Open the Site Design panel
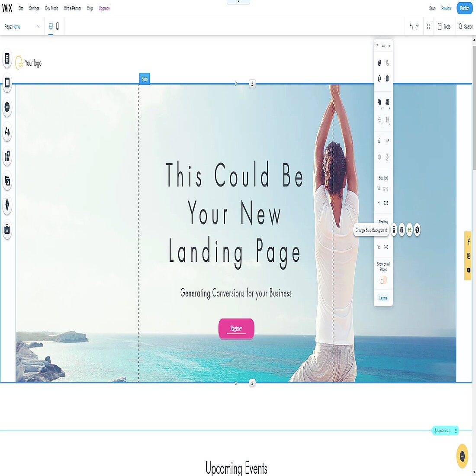 (7, 132)
